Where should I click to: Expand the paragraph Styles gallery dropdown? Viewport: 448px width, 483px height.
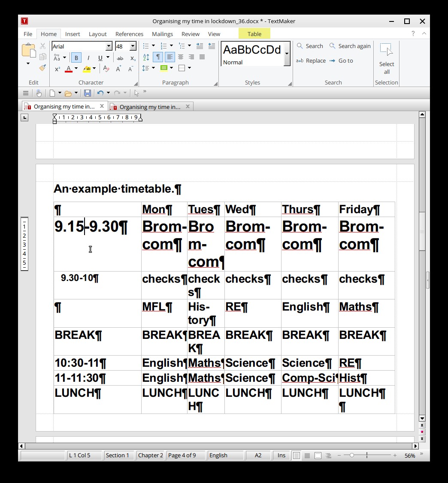(x=287, y=54)
